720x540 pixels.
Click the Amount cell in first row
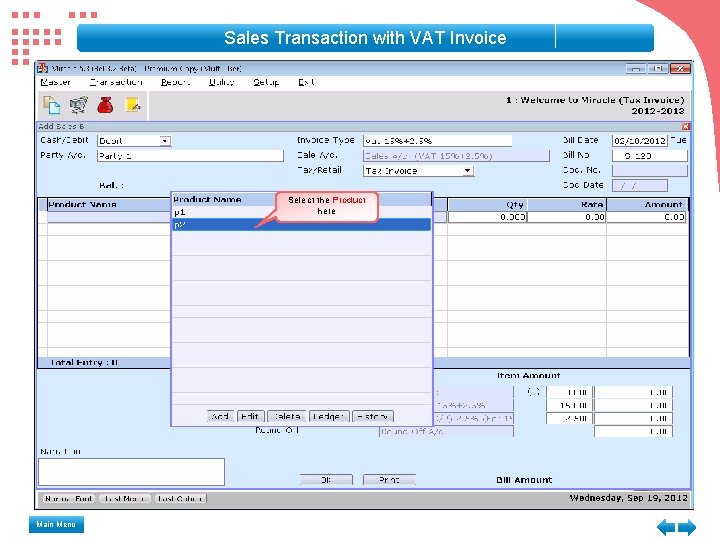point(646,217)
